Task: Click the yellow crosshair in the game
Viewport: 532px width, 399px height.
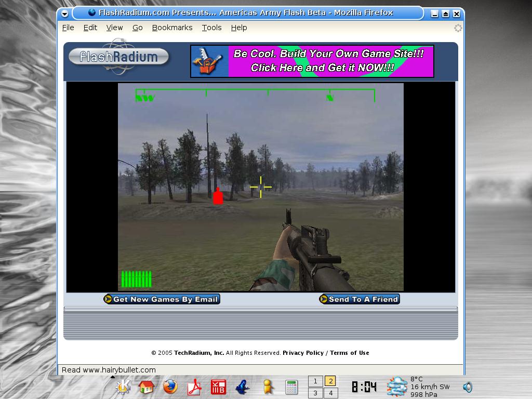Action: tap(261, 187)
